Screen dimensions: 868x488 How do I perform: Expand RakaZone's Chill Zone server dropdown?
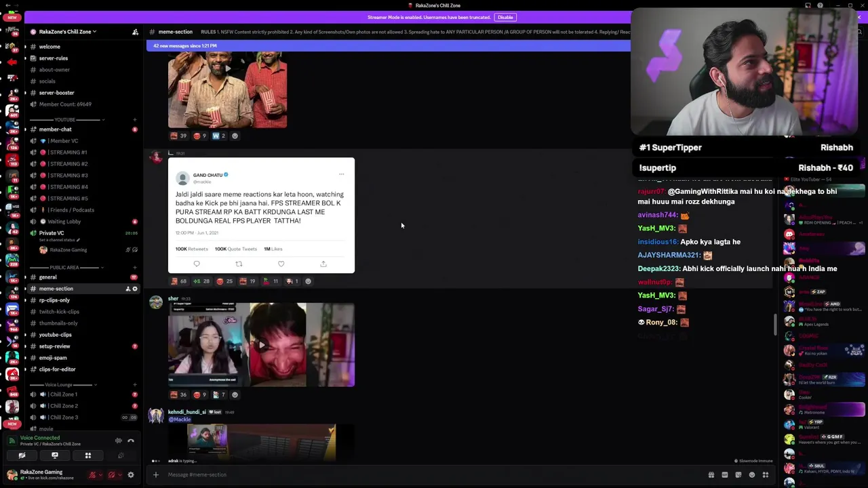coord(67,32)
